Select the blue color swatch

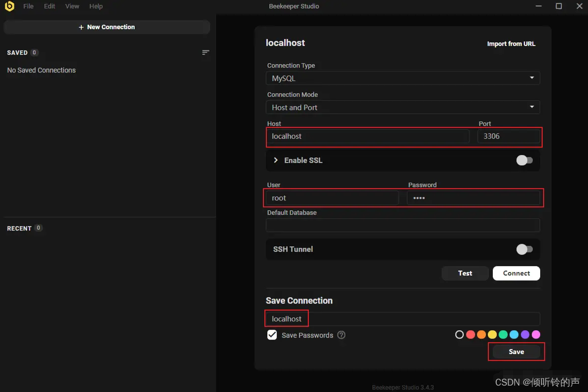point(514,335)
